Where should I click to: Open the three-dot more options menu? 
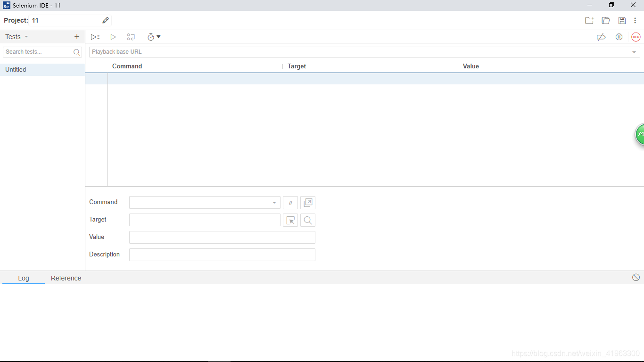click(x=635, y=20)
